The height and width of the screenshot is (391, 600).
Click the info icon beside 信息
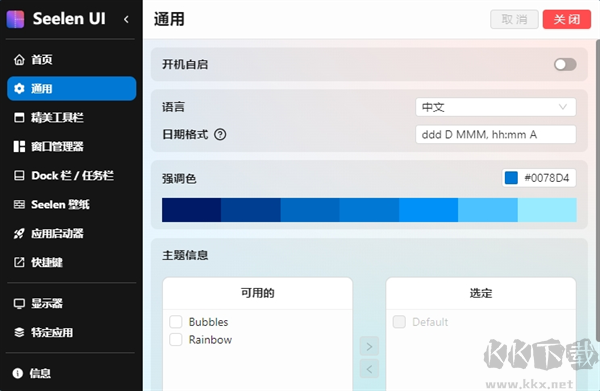click(18, 373)
